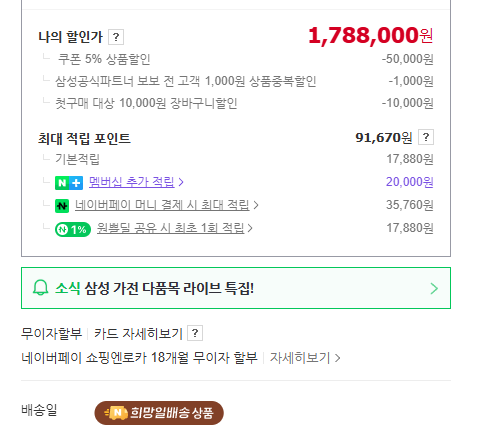
Task: Open the help icon beside 91,670원 points
Action: tap(426, 137)
